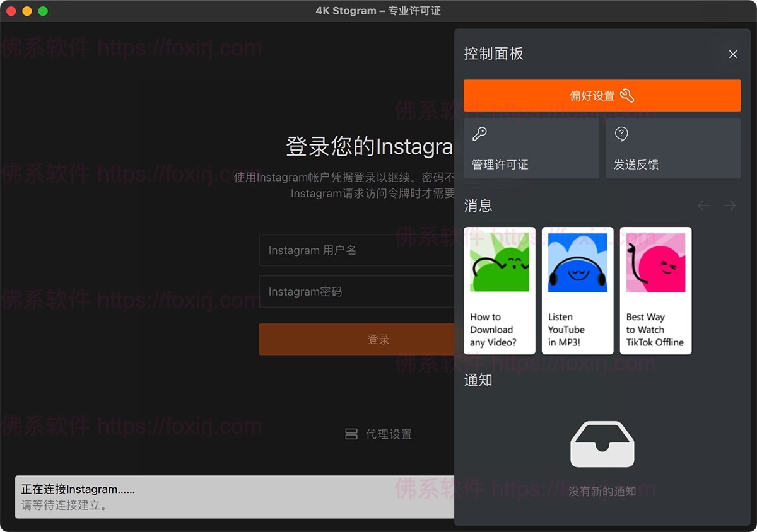
Task: Open the 代理设置 proxy settings link
Action: (x=389, y=434)
